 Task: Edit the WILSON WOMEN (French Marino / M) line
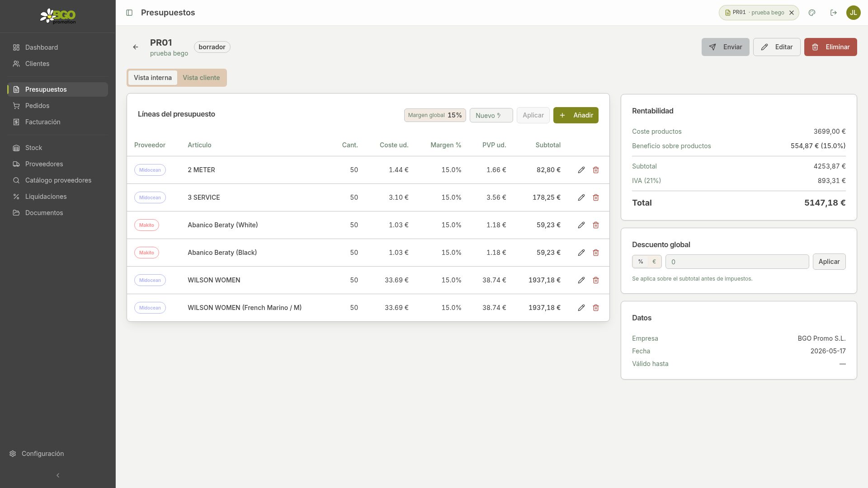click(x=581, y=308)
